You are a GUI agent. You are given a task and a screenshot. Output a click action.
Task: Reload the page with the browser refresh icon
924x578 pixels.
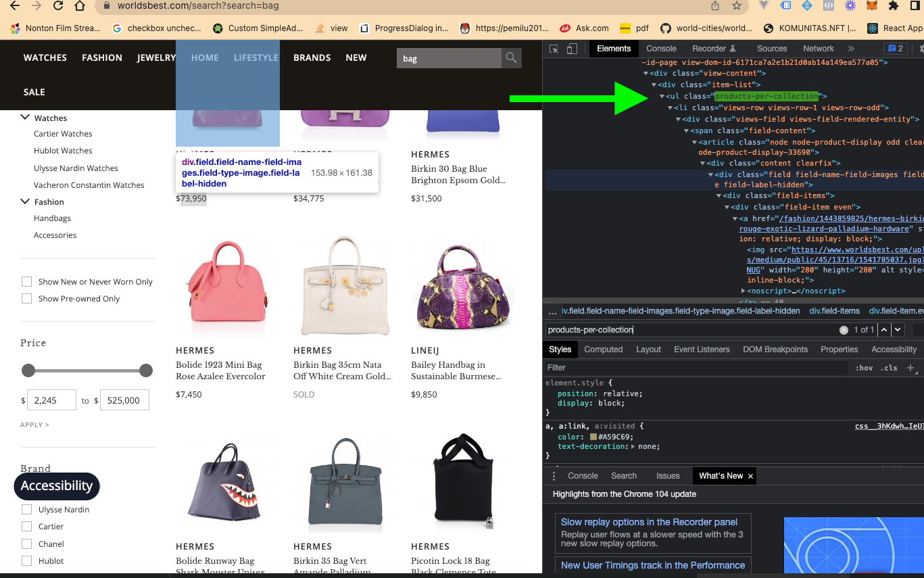[58, 6]
